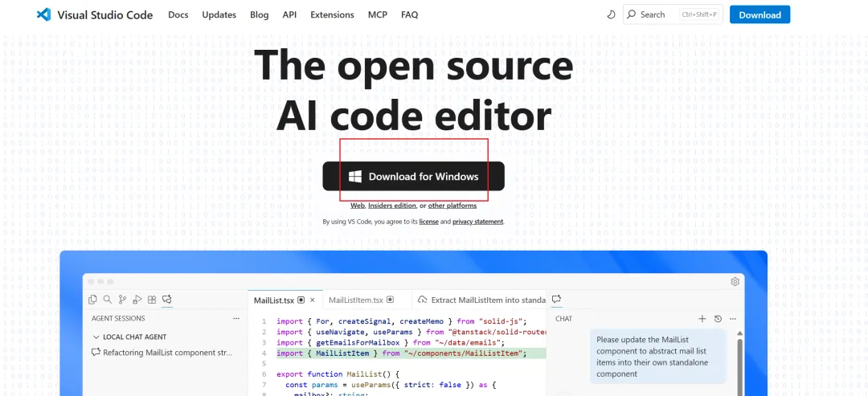Image resolution: width=868 pixels, height=396 pixels.
Task: Open the Explorer files icon in the editor
Action: (92, 300)
